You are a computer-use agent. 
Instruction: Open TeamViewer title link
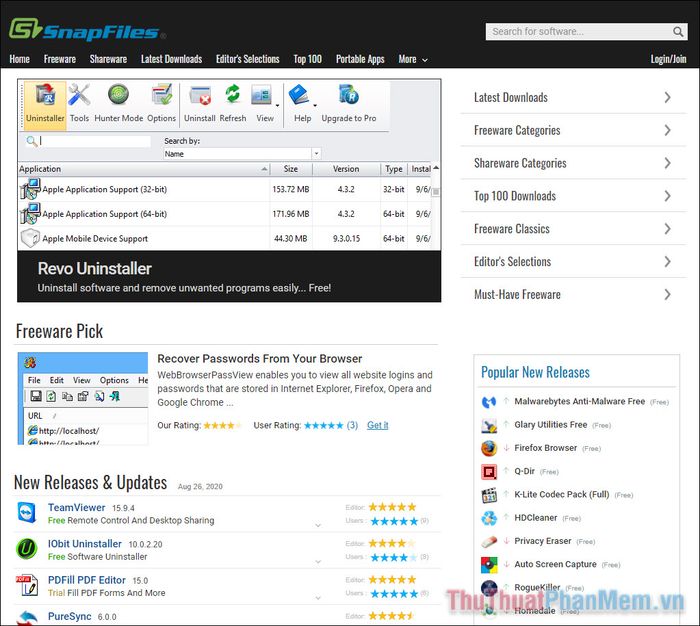click(x=76, y=507)
